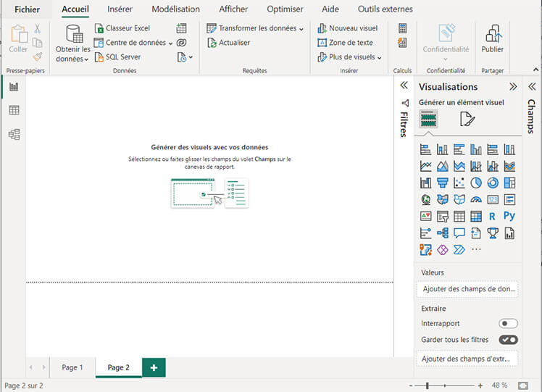Select the line chart visual

pyautogui.click(x=425, y=166)
